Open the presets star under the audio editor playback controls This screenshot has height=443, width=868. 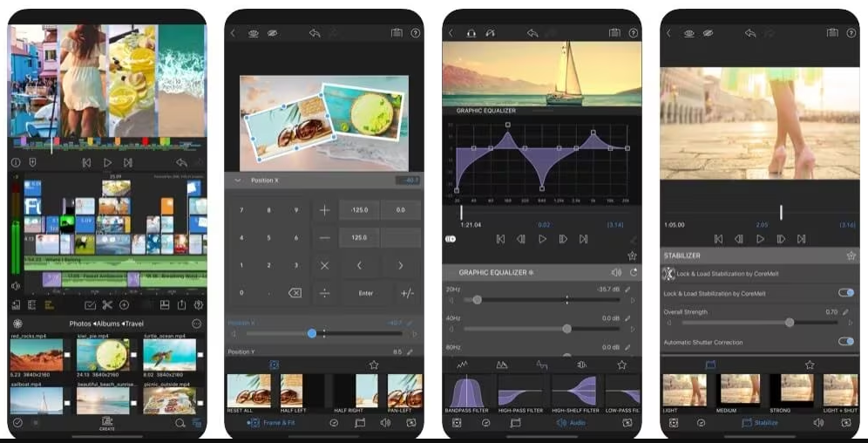(x=632, y=256)
